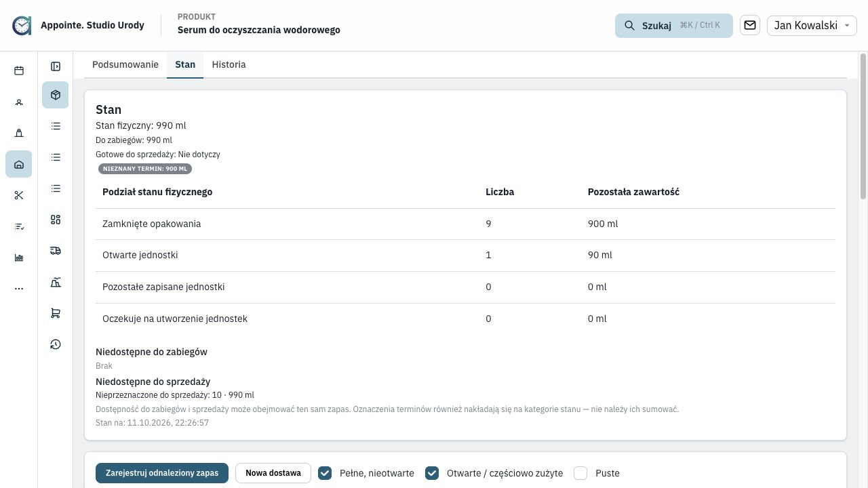
Task: Open the scissors services icon
Action: click(19, 195)
